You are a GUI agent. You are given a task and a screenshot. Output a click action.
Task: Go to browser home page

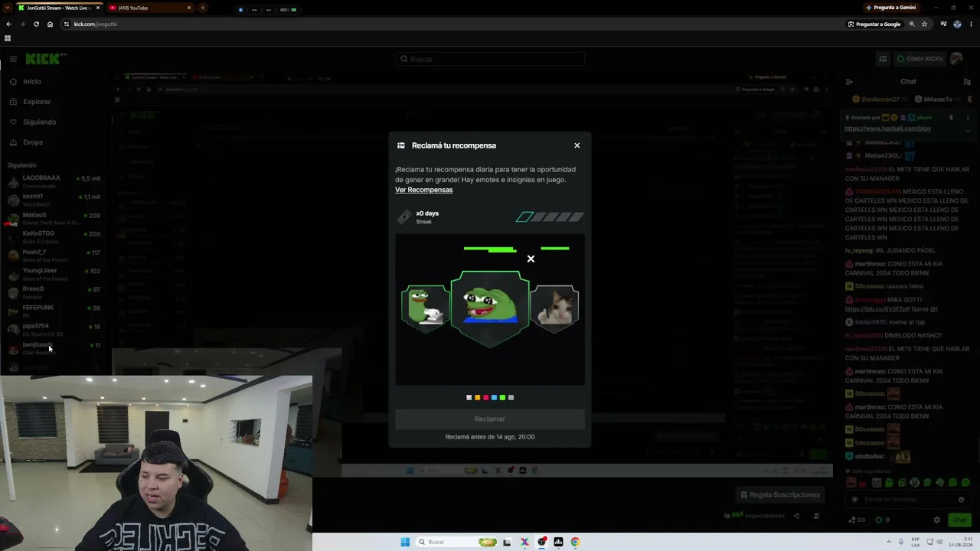50,24
